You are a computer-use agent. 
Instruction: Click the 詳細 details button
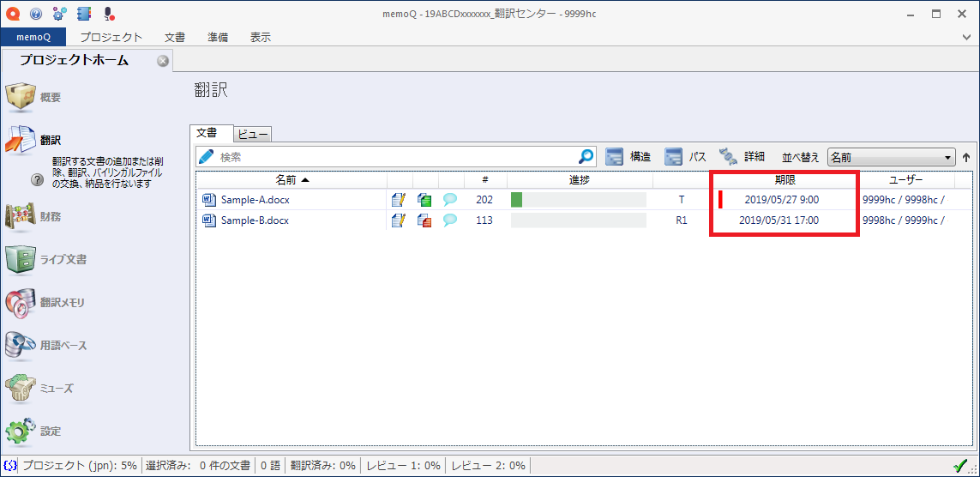(743, 157)
